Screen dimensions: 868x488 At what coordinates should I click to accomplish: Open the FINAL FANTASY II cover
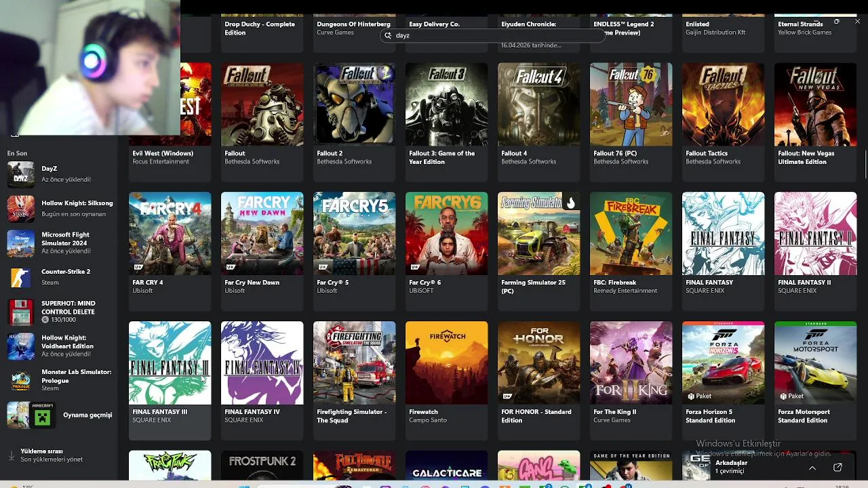pos(815,233)
